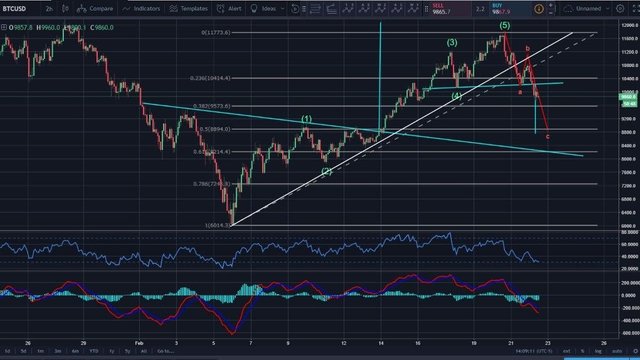Open bottom-right scale settings gear
The width and height of the screenshot is (640, 360).
point(636,351)
